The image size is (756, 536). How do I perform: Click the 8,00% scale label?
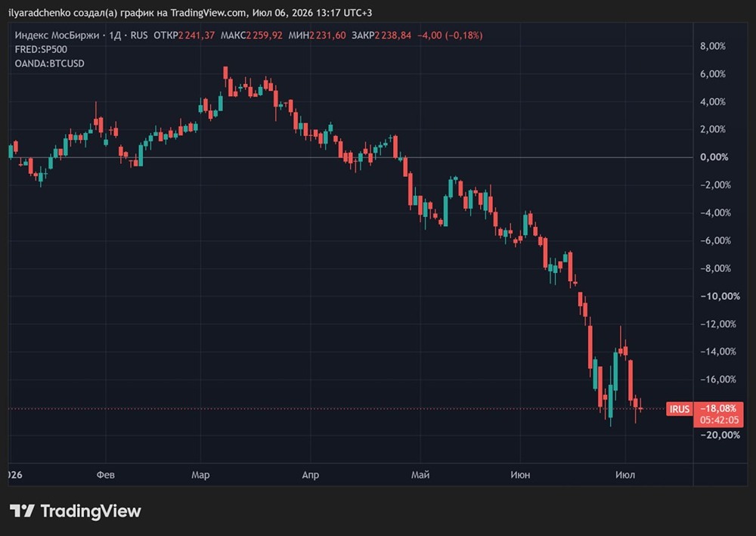pyautogui.click(x=713, y=46)
